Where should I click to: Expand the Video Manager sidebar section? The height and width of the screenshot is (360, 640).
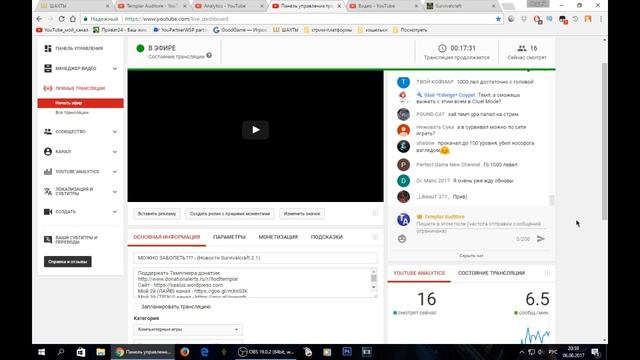tap(115, 68)
